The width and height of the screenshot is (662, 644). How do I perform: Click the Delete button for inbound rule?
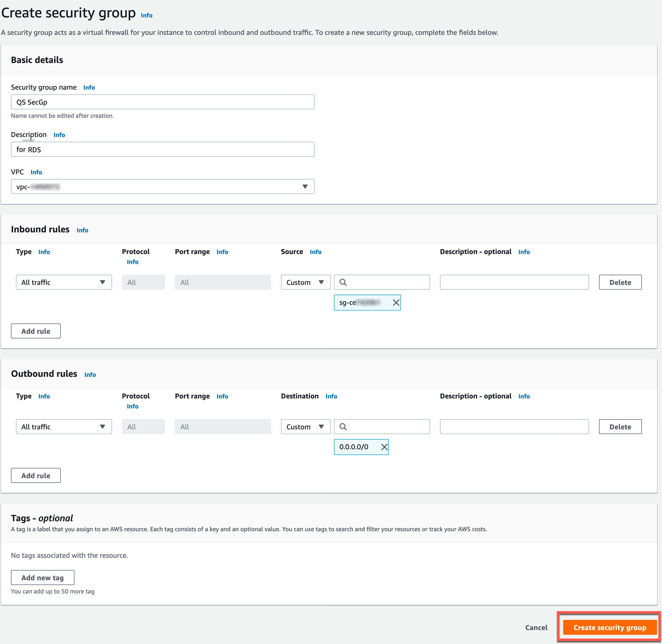pyautogui.click(x=619, y=281)
